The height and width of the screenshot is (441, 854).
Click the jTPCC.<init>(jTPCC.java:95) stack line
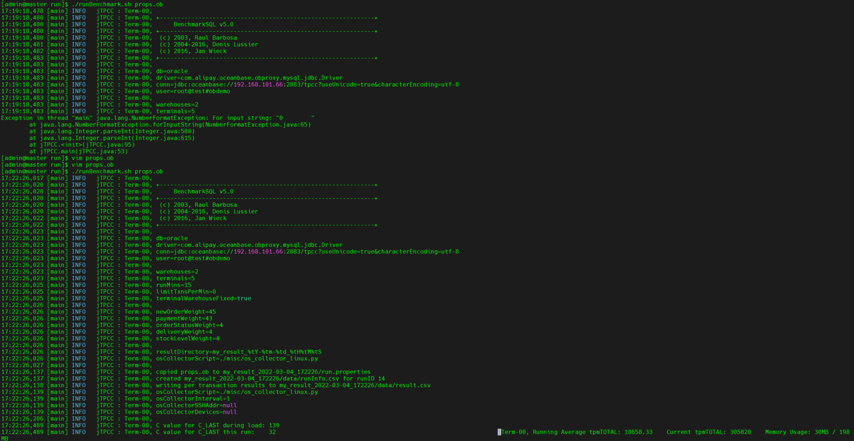(x=82, y=144)
